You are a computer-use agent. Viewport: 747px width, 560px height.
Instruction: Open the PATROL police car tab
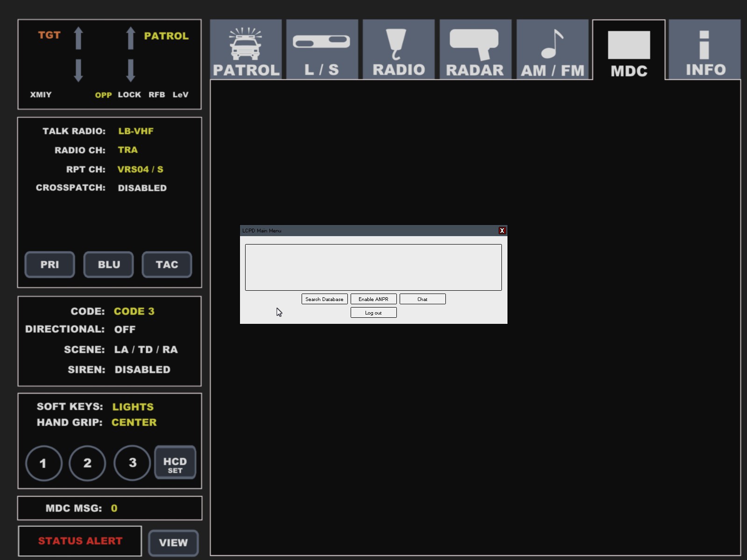(246, 49)
